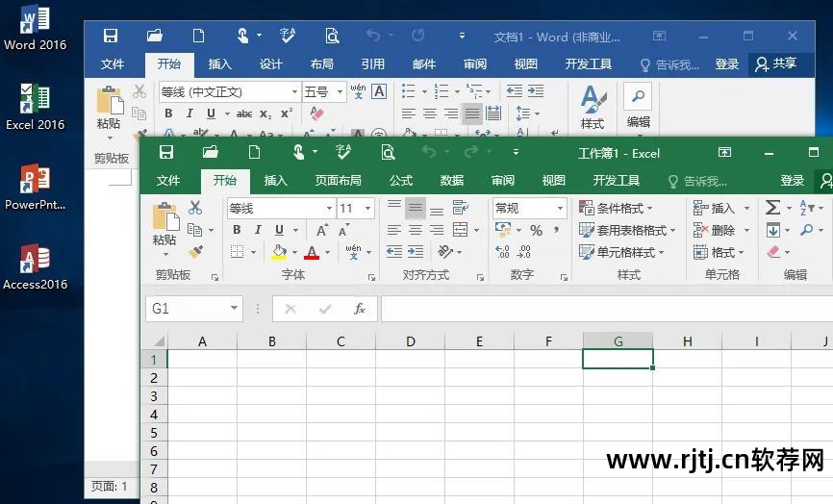The width and height of the screenshot is (833, 504).
Task: Open the Excel number format dropdown
Action: pos(560,208)
